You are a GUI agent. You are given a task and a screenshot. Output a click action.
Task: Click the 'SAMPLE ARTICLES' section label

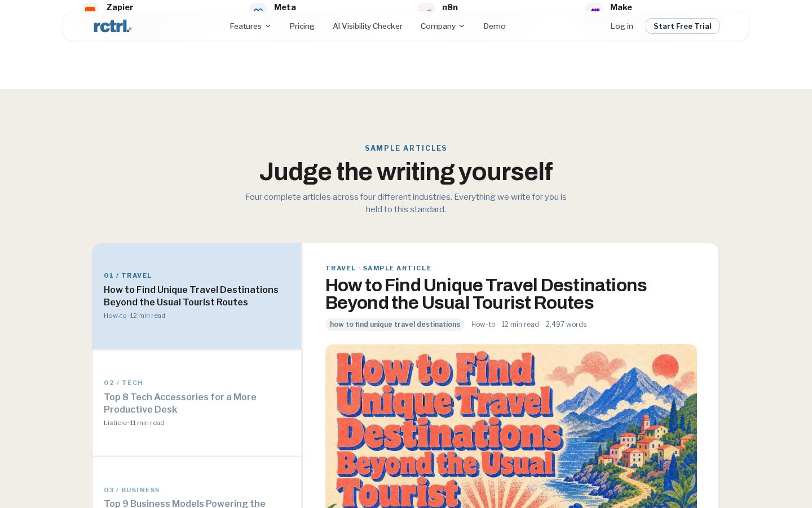(x=406, y=148)
